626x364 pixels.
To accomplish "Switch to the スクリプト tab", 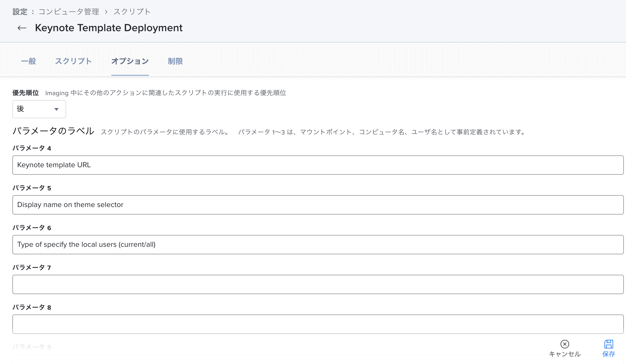I will [74, 61].
